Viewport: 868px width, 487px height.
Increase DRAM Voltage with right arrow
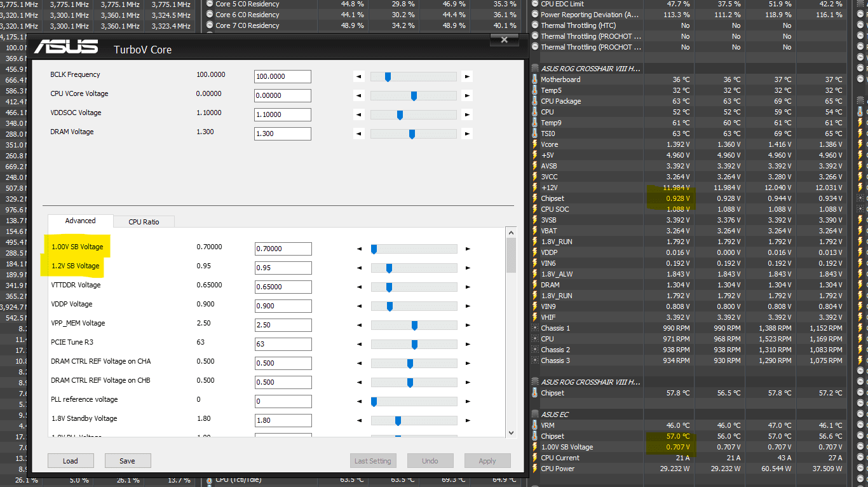pyautogui.click(x=467, y=134)
